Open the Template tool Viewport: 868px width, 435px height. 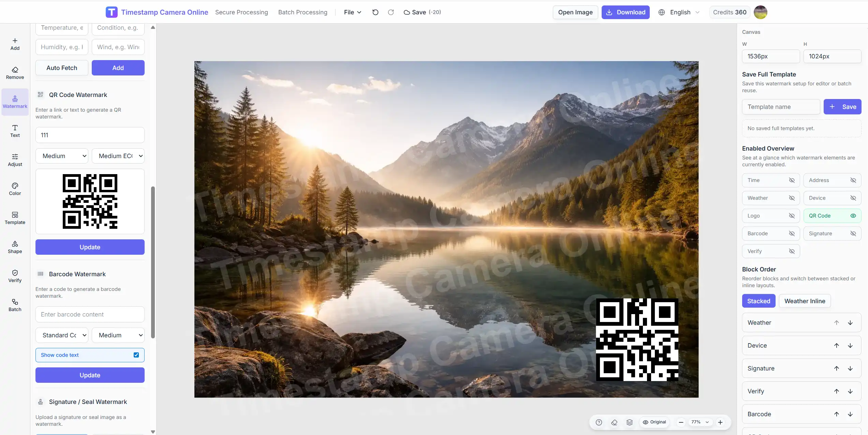click(15, 218)
